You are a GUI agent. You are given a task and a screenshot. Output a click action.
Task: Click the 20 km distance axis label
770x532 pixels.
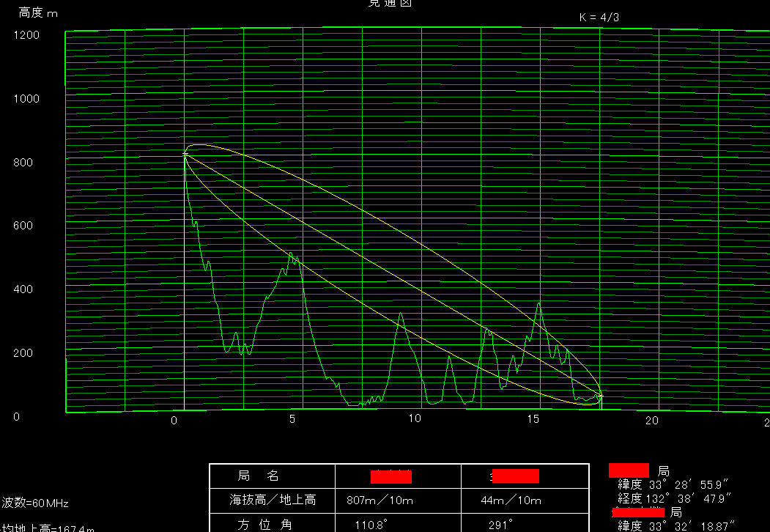tap(651, 420)
